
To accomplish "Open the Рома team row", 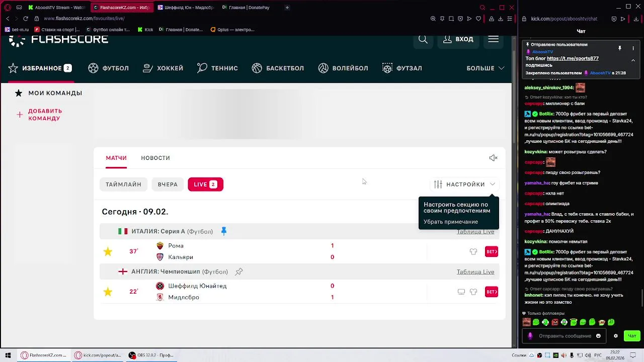I will [170, 246].
